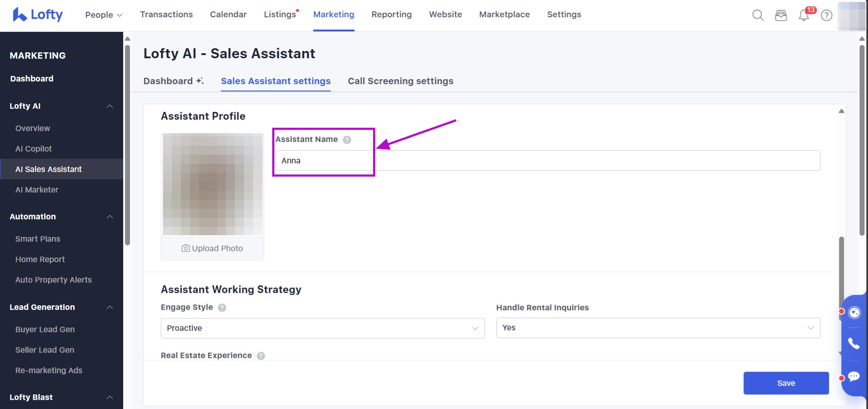Open the floating AI copilot icon
The image size is (868, 409).
(x=854, y=313)
